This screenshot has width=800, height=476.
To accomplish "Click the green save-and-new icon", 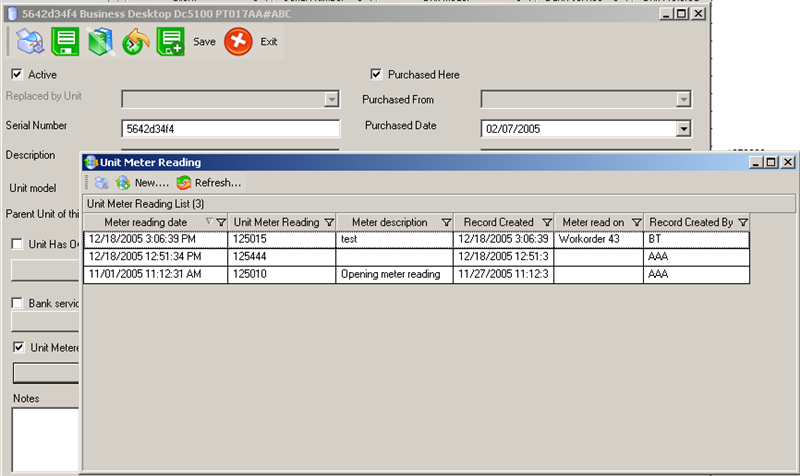I will [170, 42].
